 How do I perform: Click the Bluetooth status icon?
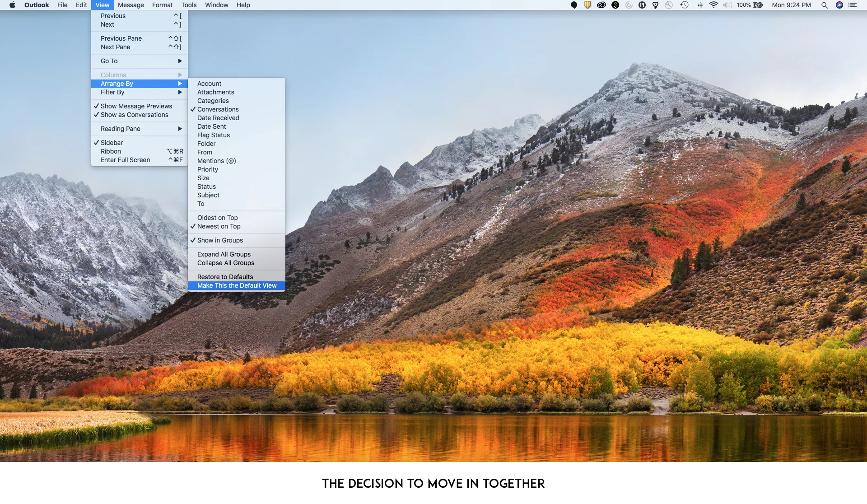(x=699, y=5)
